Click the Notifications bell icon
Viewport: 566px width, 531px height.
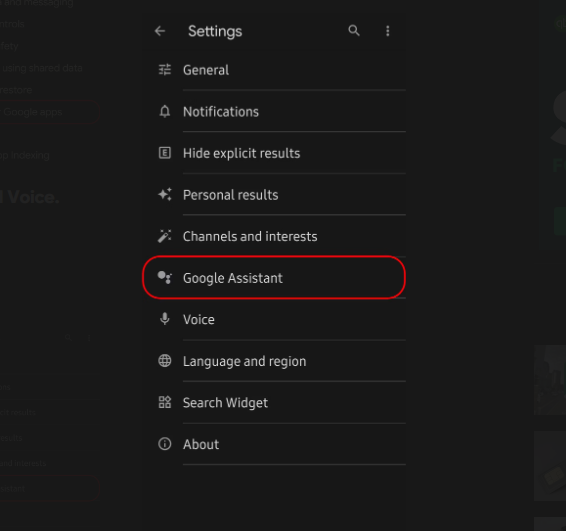(165, 112)
